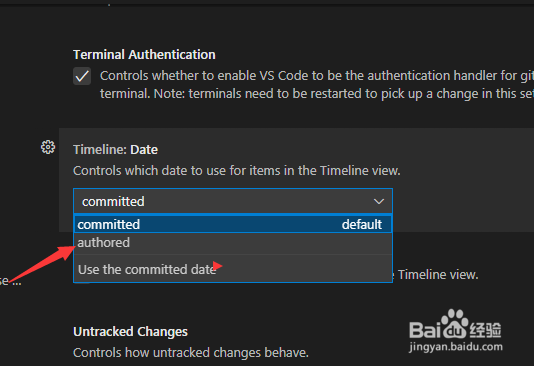534x366 pixels.
Task: Click the truncated se ... text at the left
Action: [x=11, y=281]
